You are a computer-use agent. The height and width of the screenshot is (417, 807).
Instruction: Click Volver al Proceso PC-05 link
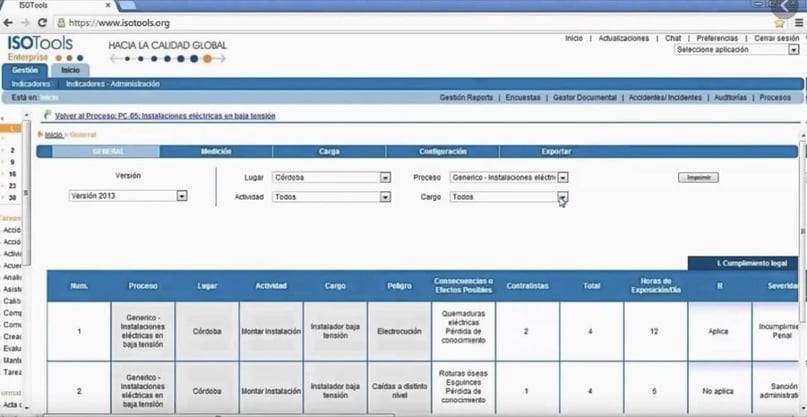click(x=165, y=116)
